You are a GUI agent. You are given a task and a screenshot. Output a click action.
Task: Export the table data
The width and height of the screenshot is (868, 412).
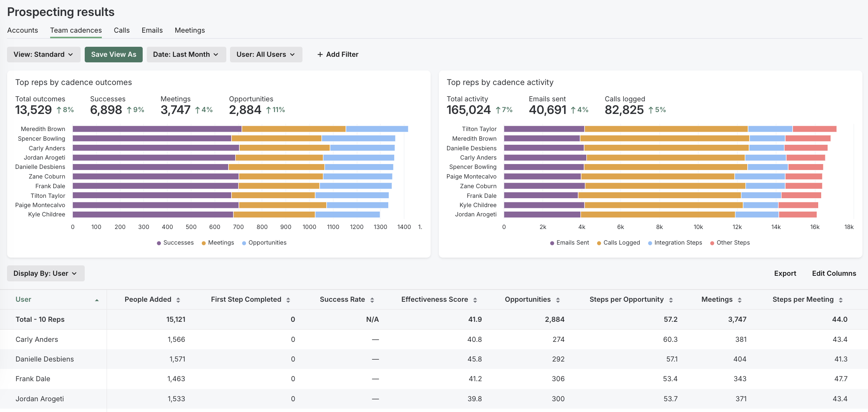785,273
